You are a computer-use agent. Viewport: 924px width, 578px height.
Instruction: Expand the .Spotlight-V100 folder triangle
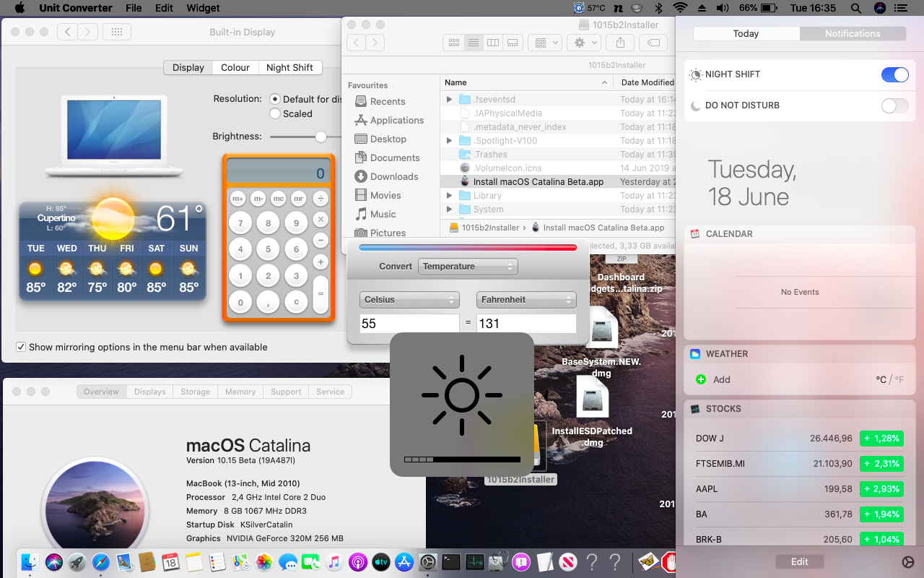click(x=449, y=141)
